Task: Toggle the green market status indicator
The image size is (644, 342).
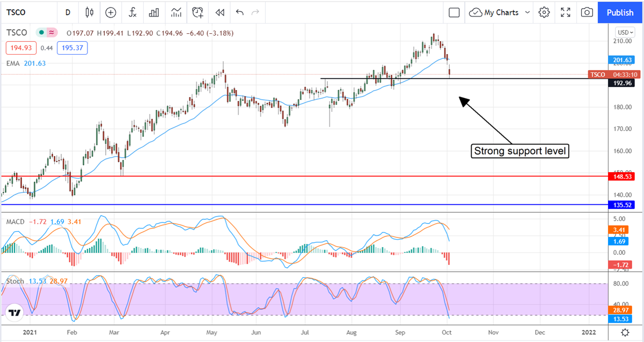Action: pyautogui.click(x=40, y=33)
